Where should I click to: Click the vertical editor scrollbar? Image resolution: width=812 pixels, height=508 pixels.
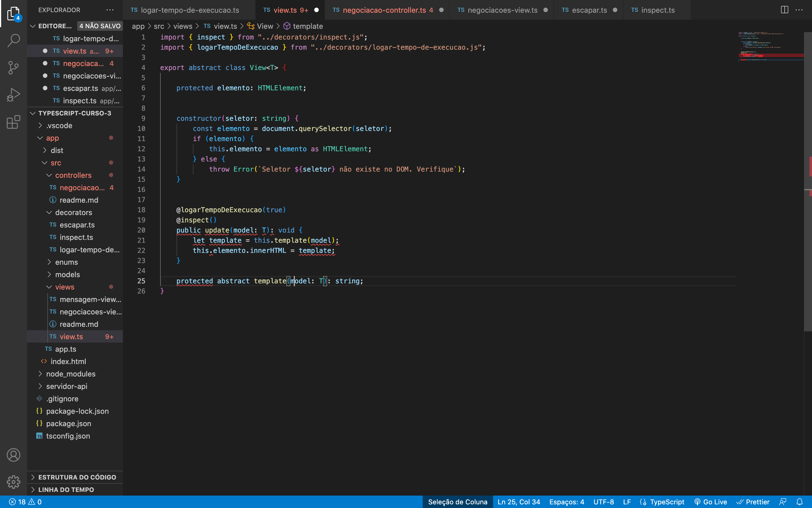point(808,181)
